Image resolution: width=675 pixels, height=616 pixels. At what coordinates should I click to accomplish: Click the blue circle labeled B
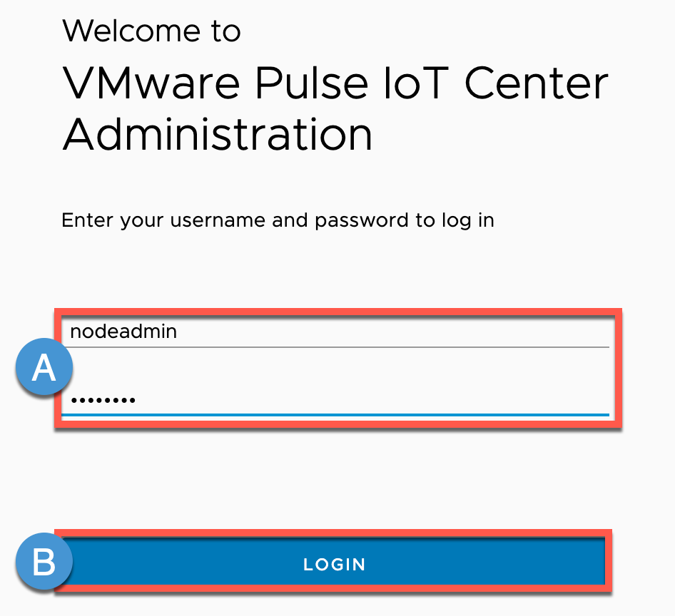(x=44, y=563)
